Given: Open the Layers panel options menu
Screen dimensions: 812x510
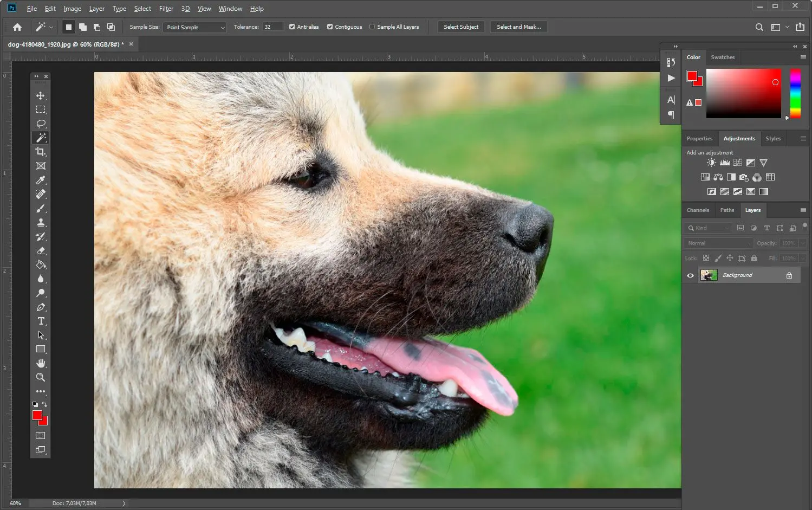Looking at the screenshot, I should point(803,210).
